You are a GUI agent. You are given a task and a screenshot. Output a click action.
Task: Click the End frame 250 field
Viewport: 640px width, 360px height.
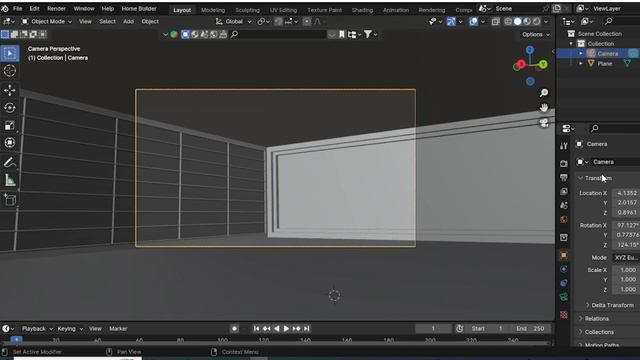[x=530, y=329]
